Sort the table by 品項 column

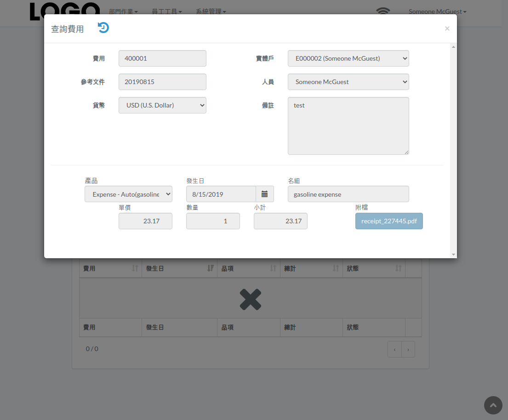[249, 268]
